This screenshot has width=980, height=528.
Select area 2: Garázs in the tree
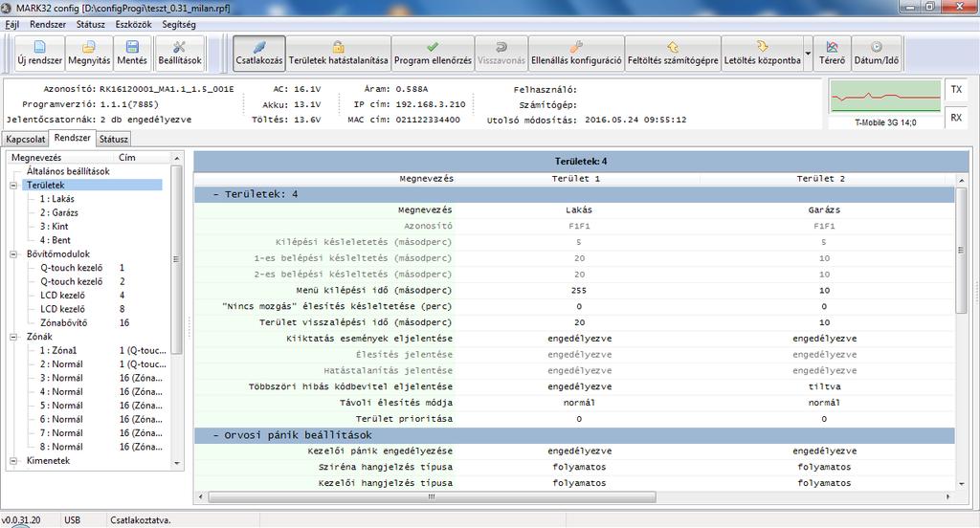pyautogui.click(x=58, y=212)
